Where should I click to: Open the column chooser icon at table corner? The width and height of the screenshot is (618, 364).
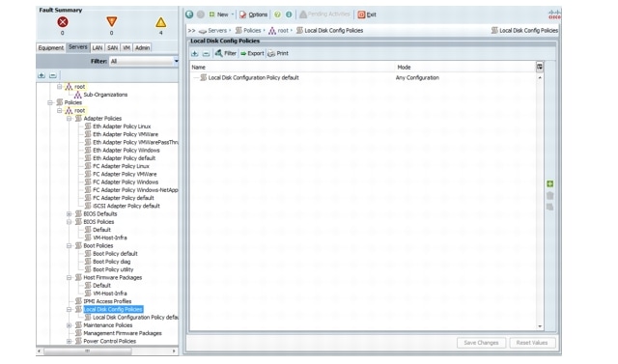click(540, 67)
